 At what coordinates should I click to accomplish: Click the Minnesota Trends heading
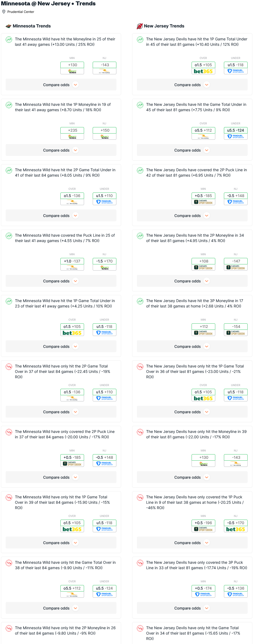click(x=32, y=26)
